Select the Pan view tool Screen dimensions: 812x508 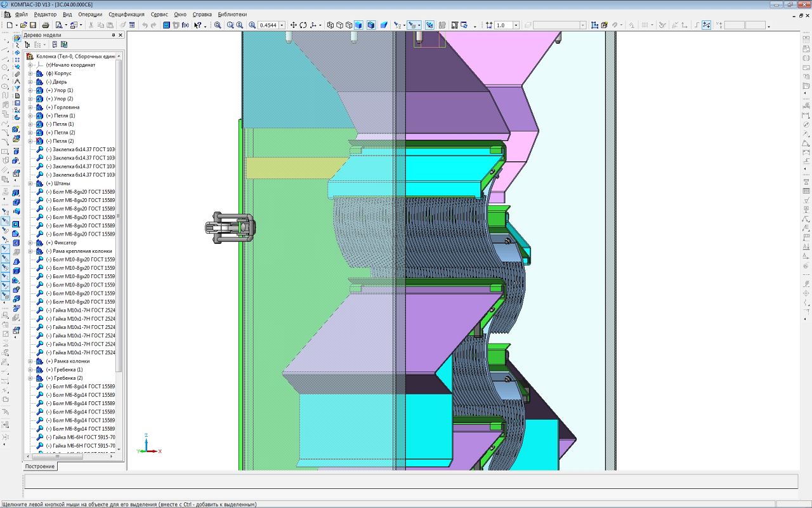click(293, 25)
